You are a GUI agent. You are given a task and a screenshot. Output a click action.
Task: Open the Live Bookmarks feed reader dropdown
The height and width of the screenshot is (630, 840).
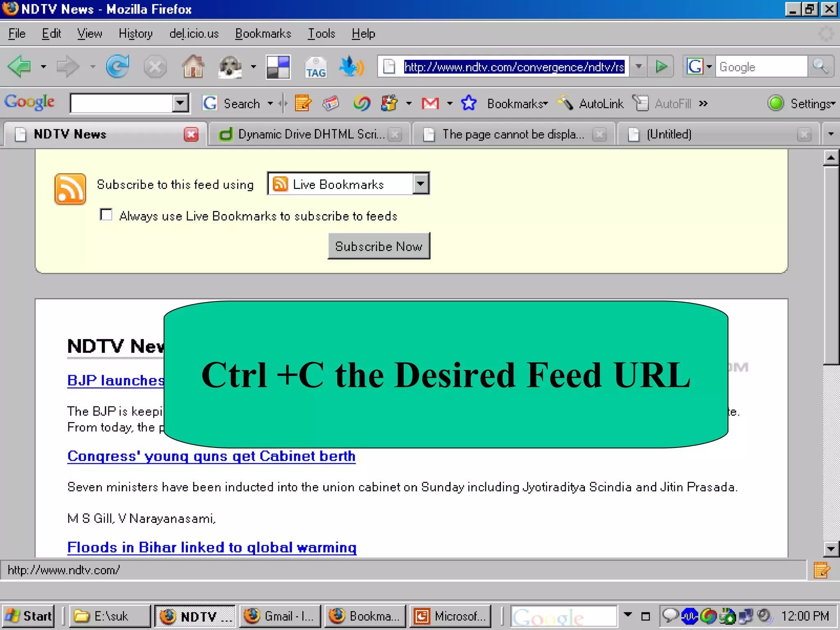pos(420,184)
